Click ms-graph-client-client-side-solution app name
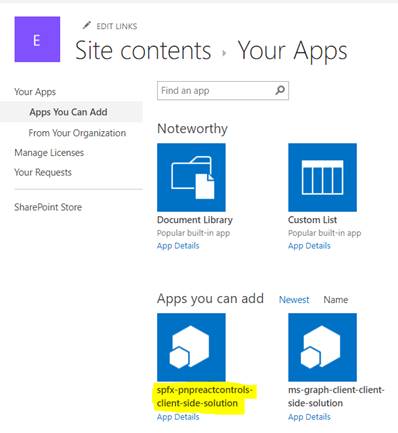The height and width of the screenshot is (433, 398). [x=336, y=396]
